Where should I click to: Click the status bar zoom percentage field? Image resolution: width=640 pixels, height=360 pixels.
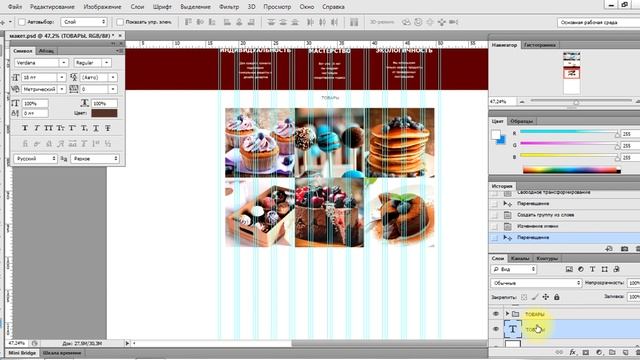[17, 343]
